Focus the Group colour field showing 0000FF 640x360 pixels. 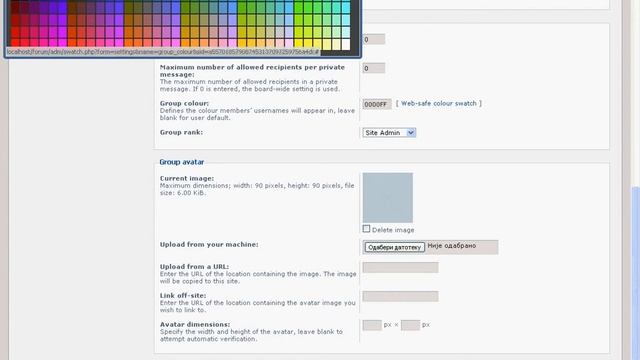click(377, 104)
